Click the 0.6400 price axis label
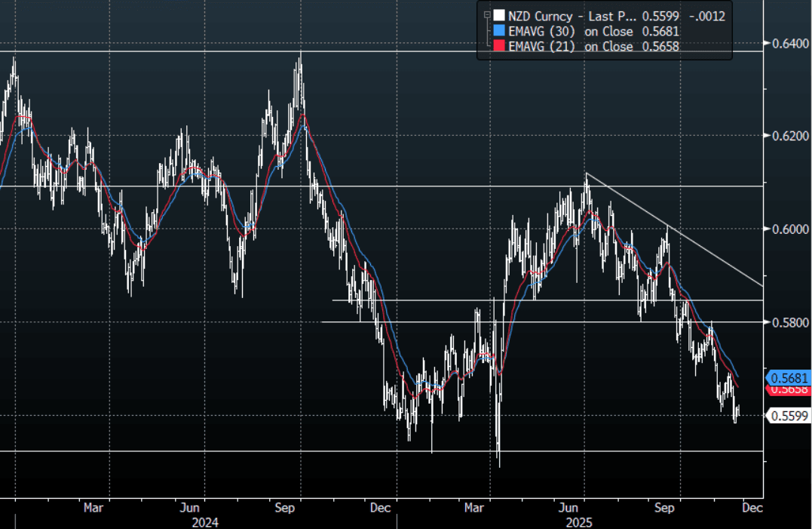 [787, 43]
